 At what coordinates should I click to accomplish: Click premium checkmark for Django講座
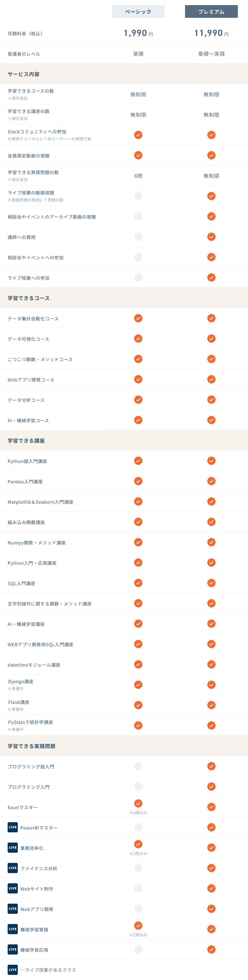tap(211, 685)
